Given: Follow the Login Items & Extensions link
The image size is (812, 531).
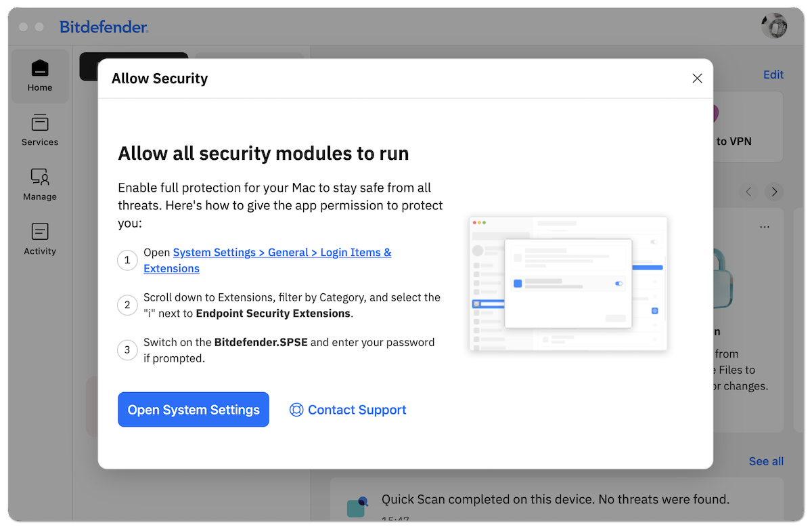Looking at the screenshot, I should [282, 252].
